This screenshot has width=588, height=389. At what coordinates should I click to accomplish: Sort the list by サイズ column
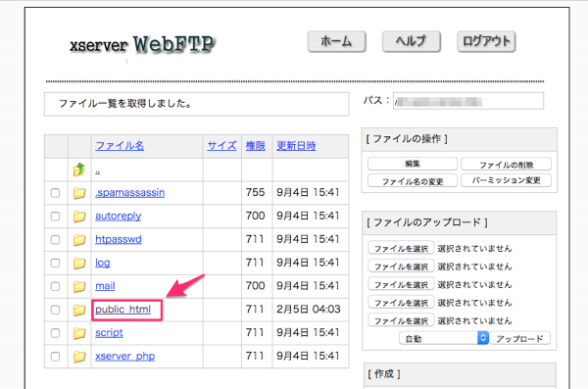(x=221, y=146)
